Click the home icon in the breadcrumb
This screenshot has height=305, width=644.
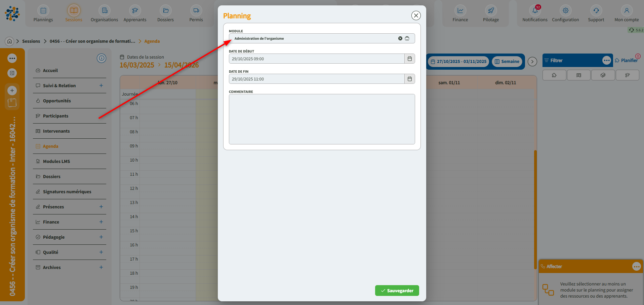(9, 41)
